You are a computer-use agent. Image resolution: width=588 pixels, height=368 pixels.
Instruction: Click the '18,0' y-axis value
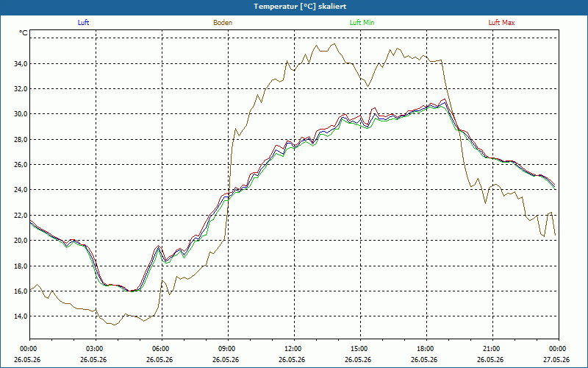(21, 266)
